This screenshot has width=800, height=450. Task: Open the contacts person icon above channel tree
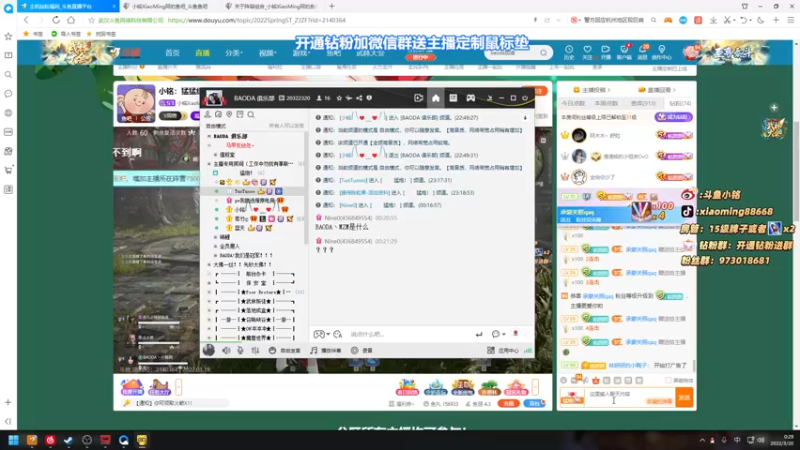(x=208, y=115)
